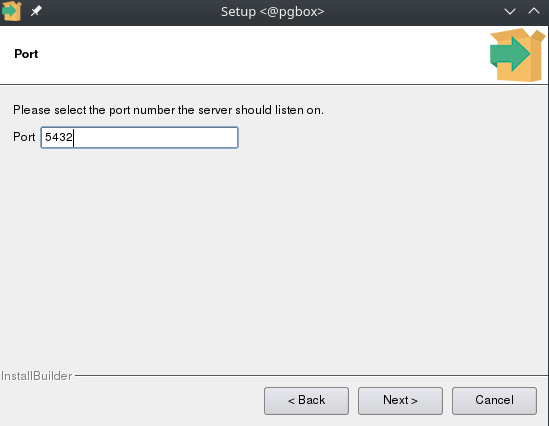Click the installer app icon in title bar

pyautogui.click(x=11, y=11)
